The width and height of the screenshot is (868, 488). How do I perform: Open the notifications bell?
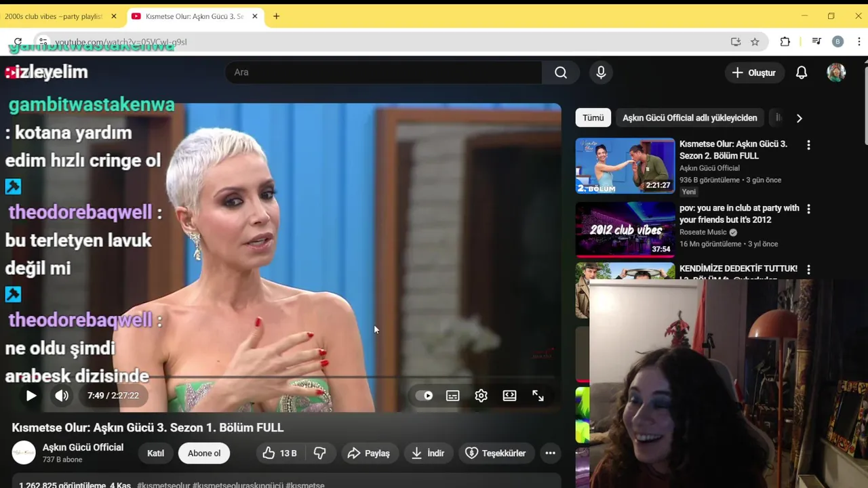[802, 73]
